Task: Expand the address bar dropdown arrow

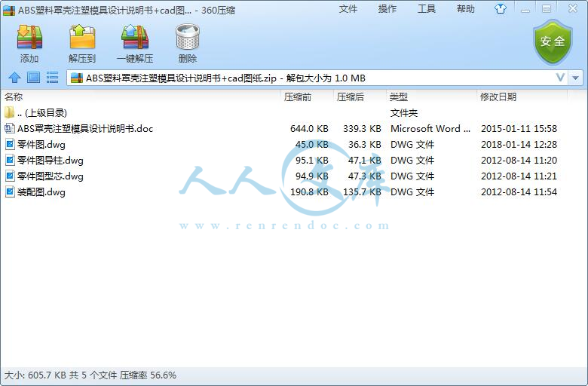Action: click(575, 78)
